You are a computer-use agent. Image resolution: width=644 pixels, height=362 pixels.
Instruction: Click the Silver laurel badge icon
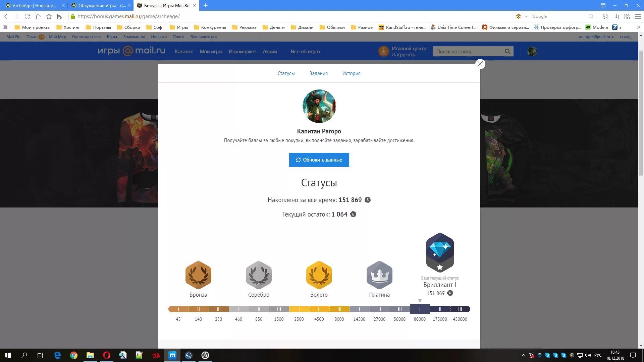259,275
